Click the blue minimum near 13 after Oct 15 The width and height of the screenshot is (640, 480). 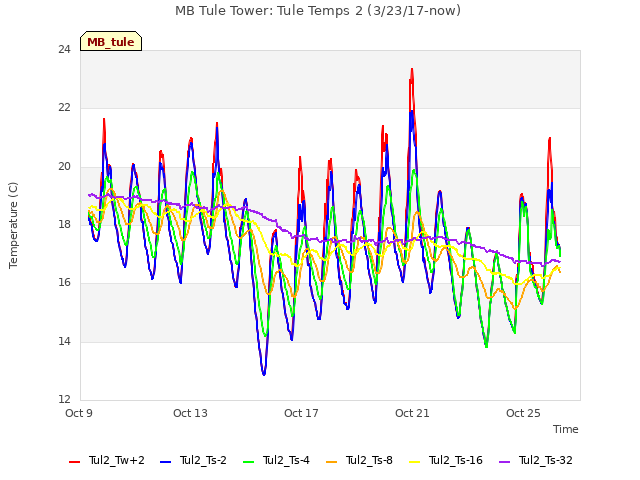(264, 373)
